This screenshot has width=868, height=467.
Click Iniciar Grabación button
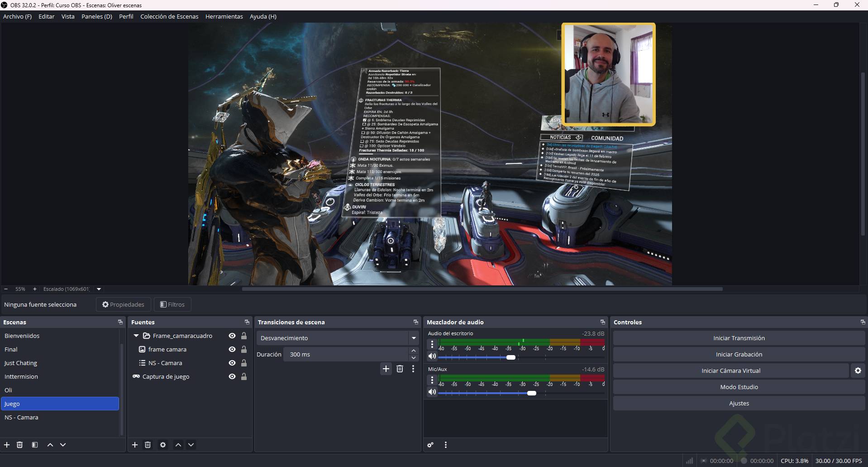(x=739, y=354)
